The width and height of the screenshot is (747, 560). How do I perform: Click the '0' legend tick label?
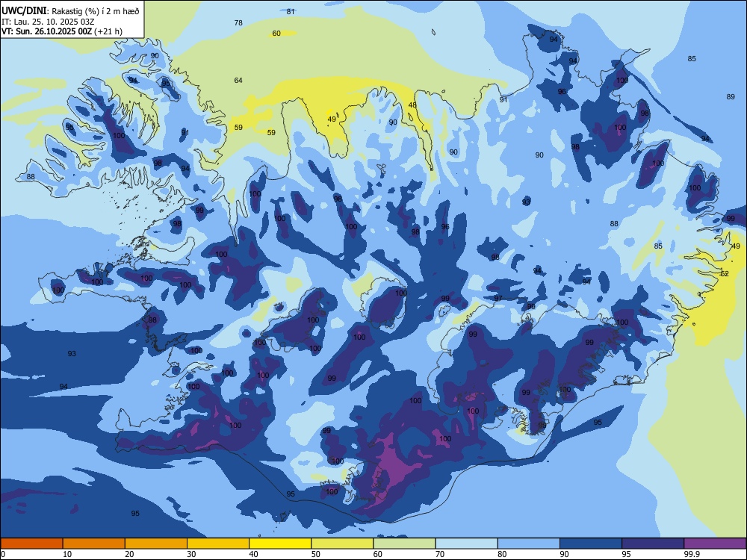[3, 554]
